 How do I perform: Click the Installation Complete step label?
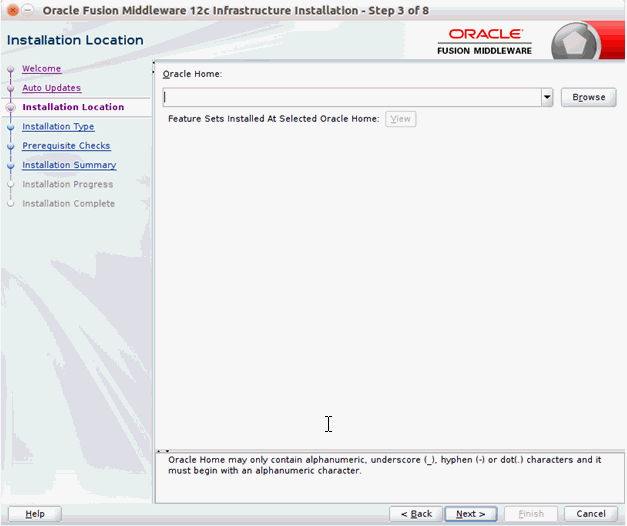click(x=68, y=204)
